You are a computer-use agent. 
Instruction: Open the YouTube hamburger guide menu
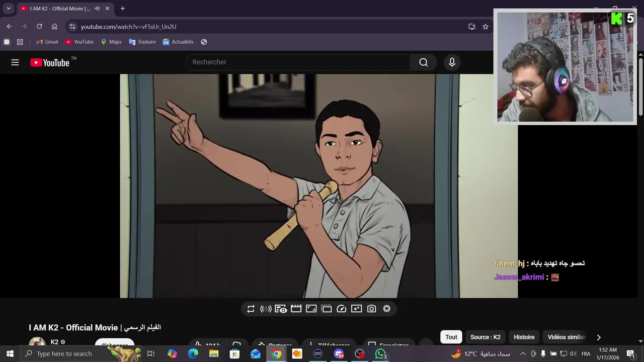point(15,62)
